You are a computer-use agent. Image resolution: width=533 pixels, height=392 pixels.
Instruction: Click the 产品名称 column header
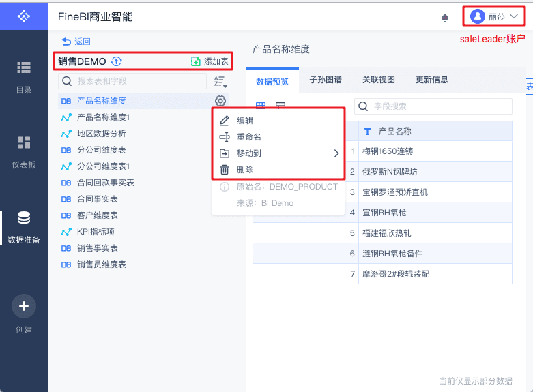(x=435, y=132)
